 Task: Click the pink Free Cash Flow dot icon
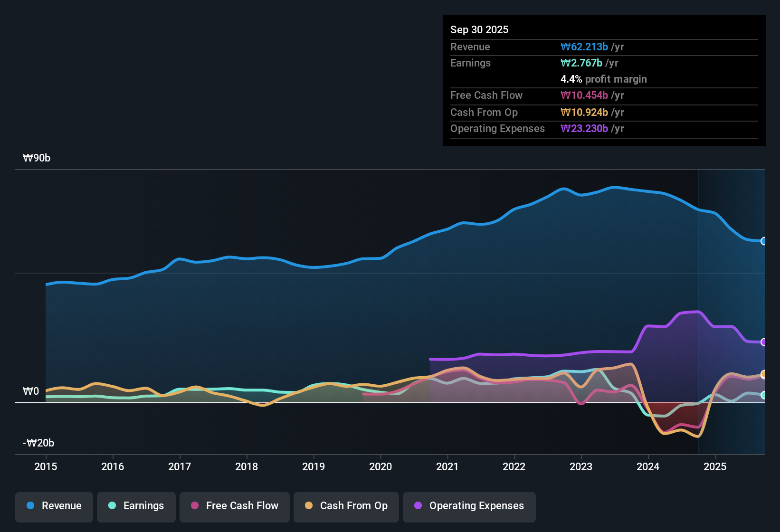click(194, 506)
